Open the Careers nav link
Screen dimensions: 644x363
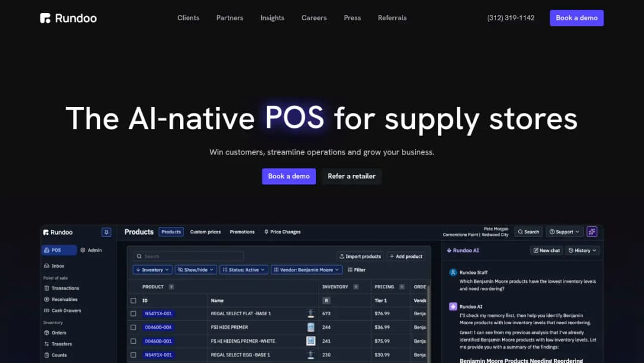click(x=314, y=18)
